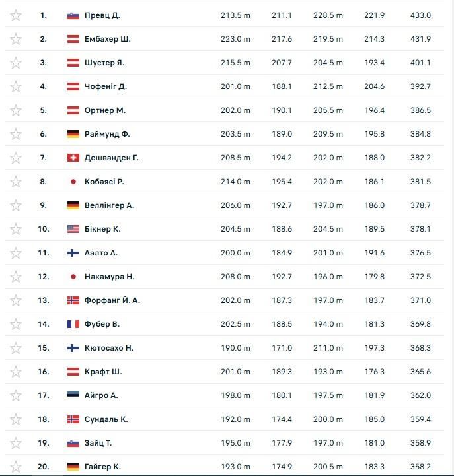The height and width of the screenshot is (476, 454).
Task: Open athlete profile of Шустер Я.
Action: tap(104, 63)
